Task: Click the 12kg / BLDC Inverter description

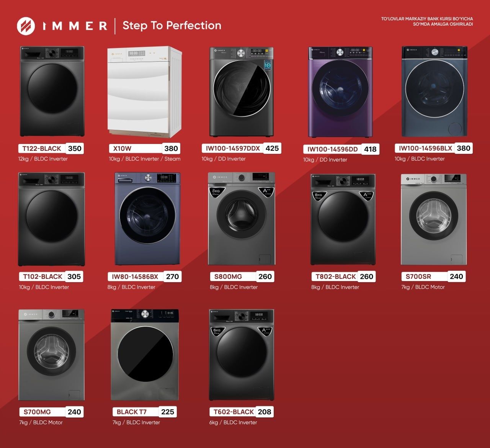Action: tap(43, 159)
